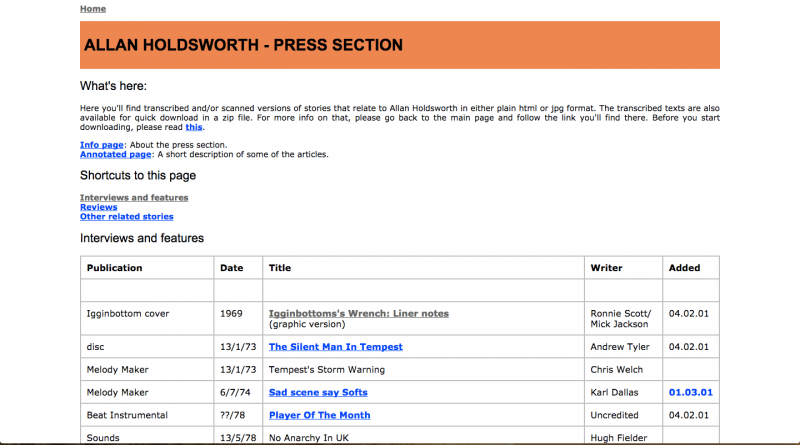Image resolution: width=800 pixels, height=445 pixels.
Task: Go to the Annotated page link
Action: click(x=116, y=154)
